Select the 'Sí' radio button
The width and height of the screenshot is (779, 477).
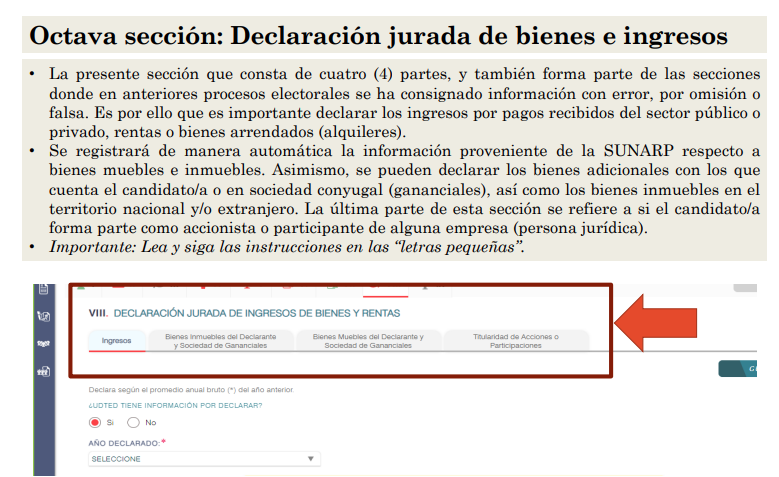[x=96, y=422]
